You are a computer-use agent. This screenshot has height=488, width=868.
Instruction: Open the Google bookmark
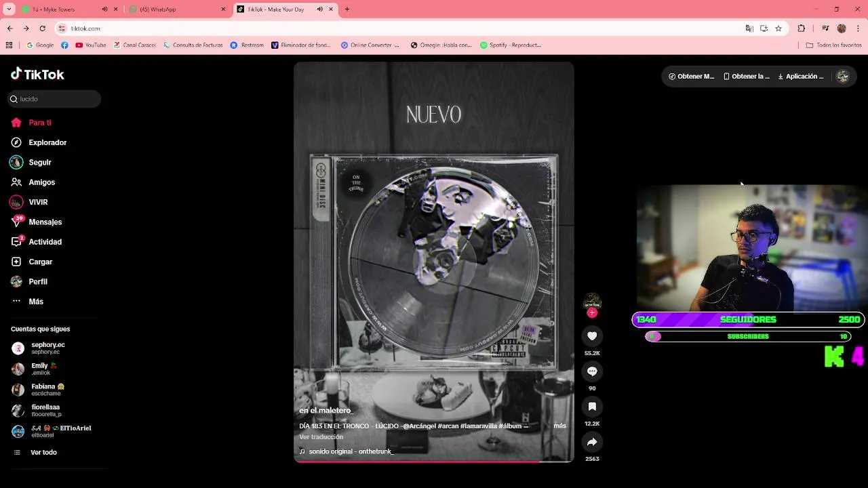[x=40, y=45]
